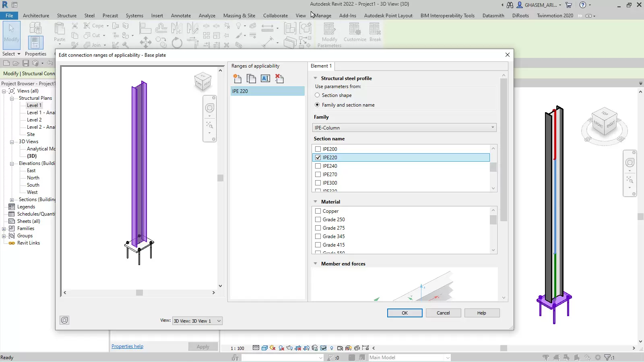The width and height of the screenshot is (644, 362).
Task: Add a new applicability range
Action: 237,78
